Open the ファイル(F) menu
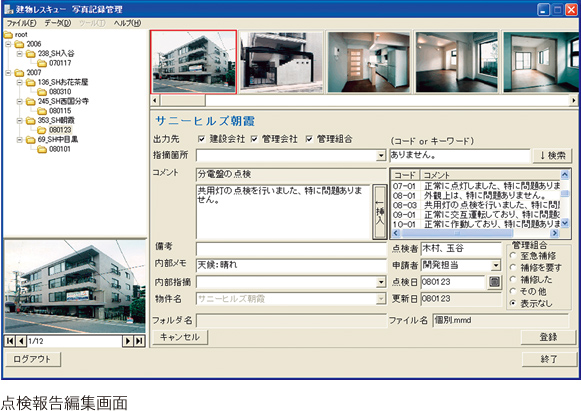The width and height of the screenshot is (581, 411). (21, 23)
